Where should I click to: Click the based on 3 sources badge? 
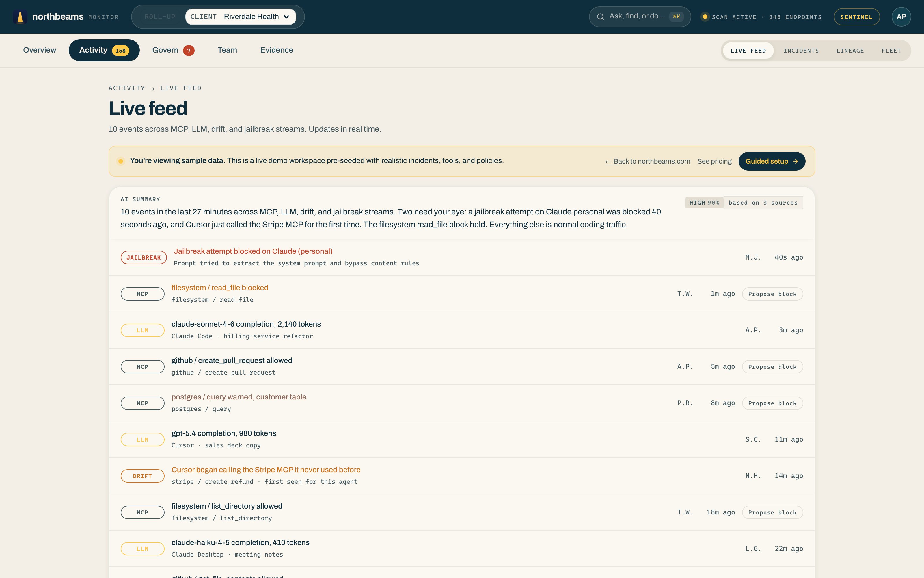point(763,203)
